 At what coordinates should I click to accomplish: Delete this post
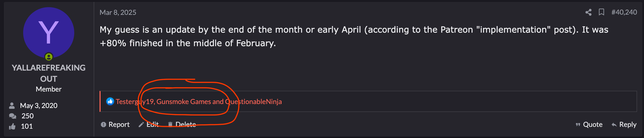(x=182, y=124)
